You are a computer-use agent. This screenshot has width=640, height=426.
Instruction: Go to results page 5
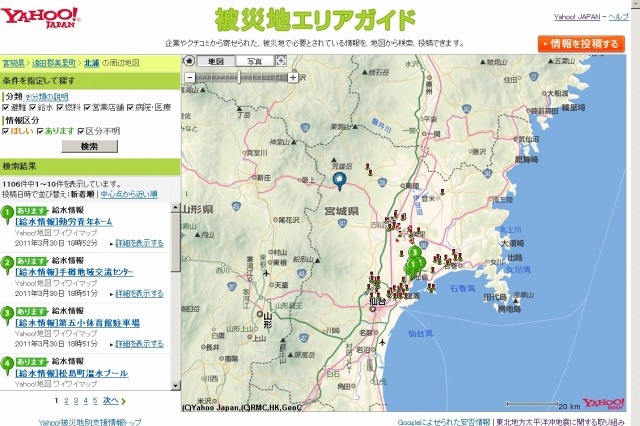(x=95, y=401)
